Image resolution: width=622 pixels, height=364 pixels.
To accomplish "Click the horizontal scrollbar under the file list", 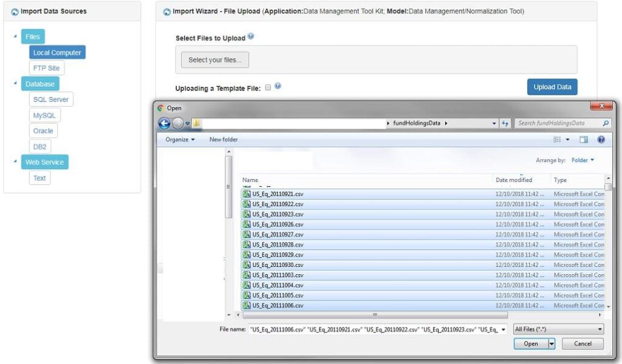I will (x=375, y=315).
